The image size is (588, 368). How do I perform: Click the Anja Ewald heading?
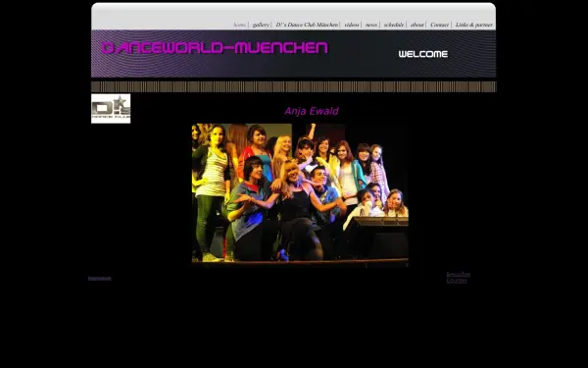coord(312,111)
